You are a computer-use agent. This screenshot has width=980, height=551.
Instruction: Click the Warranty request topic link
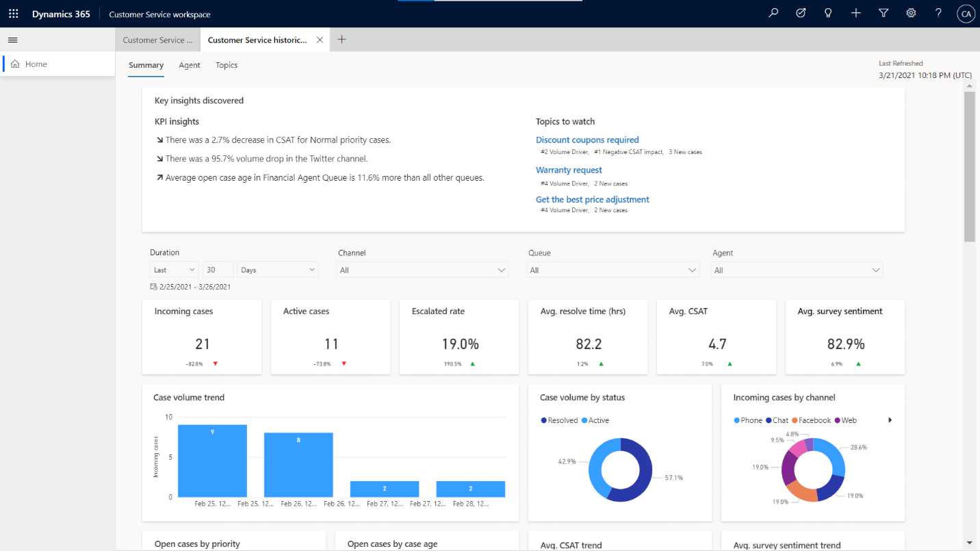coord(569,170)
